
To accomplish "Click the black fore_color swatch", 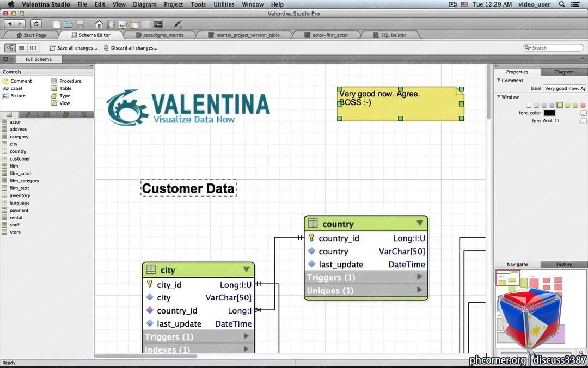I will click(x=549, y=113).
